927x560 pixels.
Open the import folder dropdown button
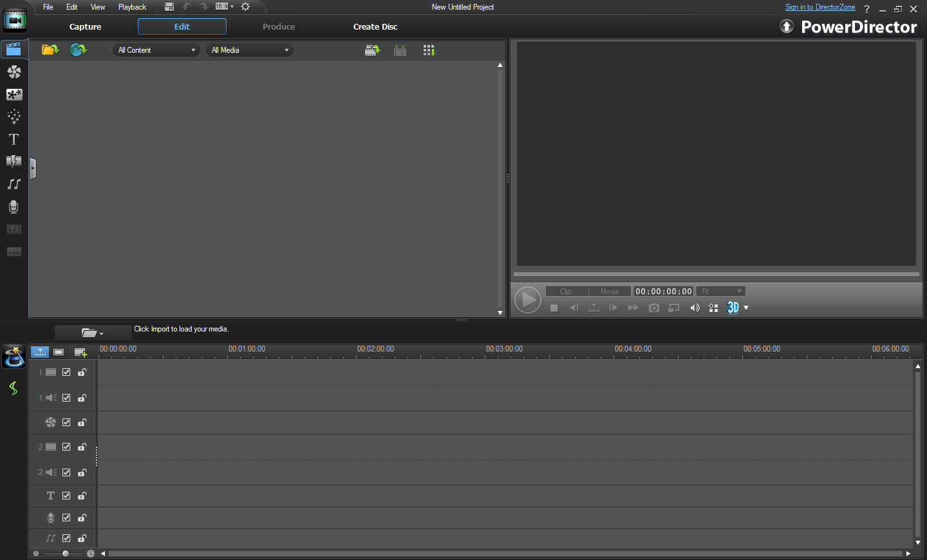[x=93, y=333]
